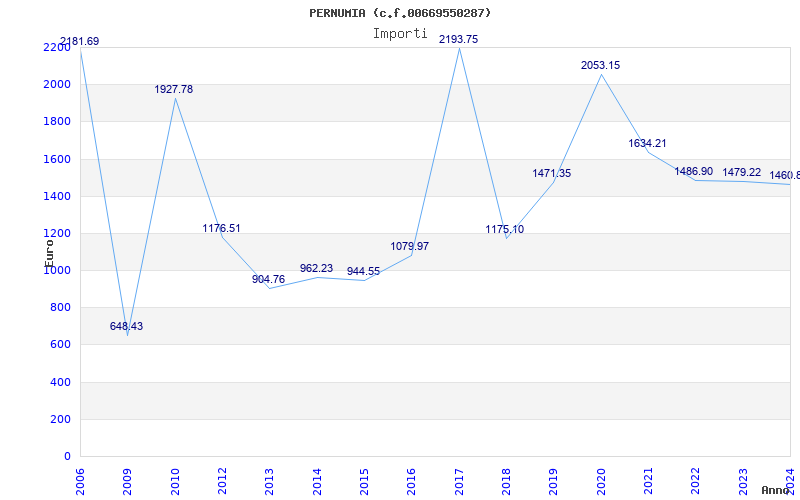Screen dimensions: 800x500
Task: Click the x-axis year 2018
Action: point(506,482)
